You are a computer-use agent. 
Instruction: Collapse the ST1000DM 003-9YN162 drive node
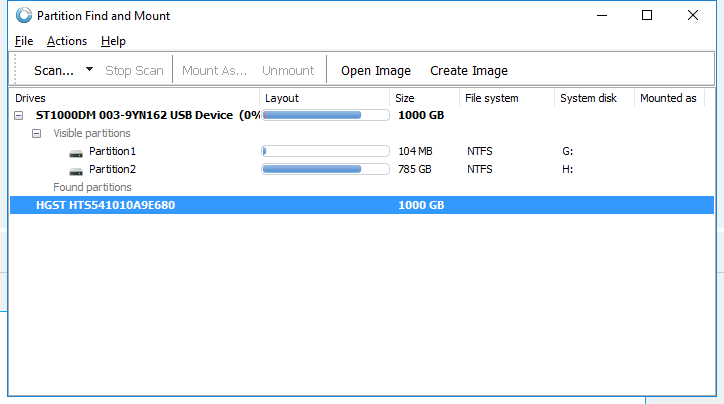(x=18, y=115)
